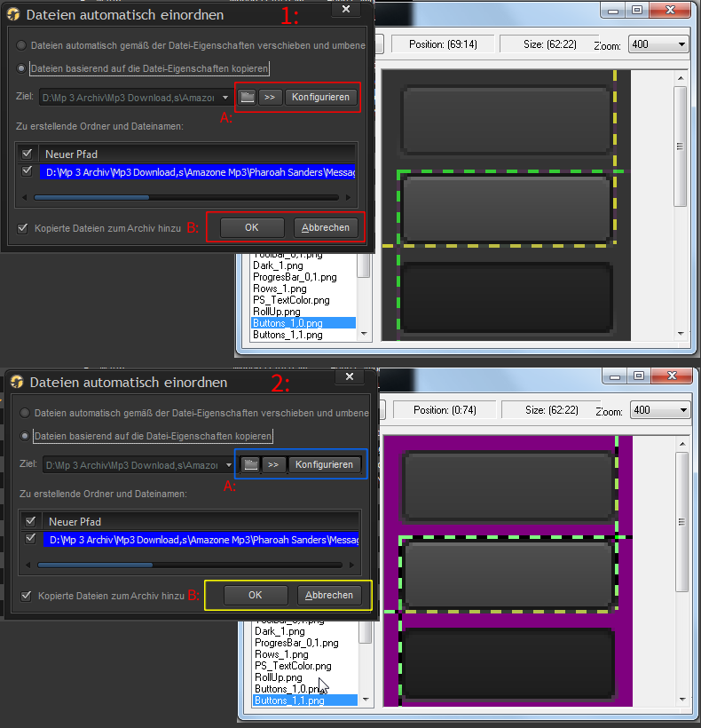Screen dimensions: 701x728
Task: Close the bottom 'Dateien automatisch einordnen' dialog
Action: click(x=349, y=376)
